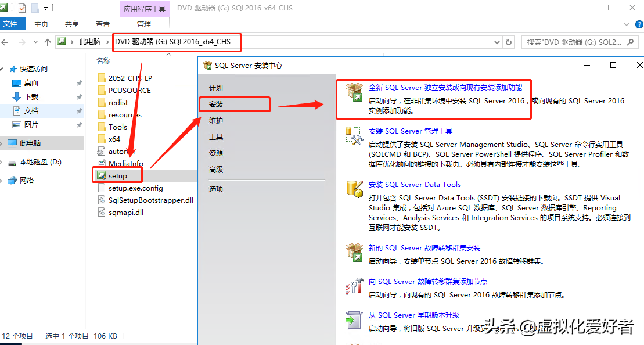Select the sqmapi.dll file icon
This screenshot has height=345, width=644.
102,213
